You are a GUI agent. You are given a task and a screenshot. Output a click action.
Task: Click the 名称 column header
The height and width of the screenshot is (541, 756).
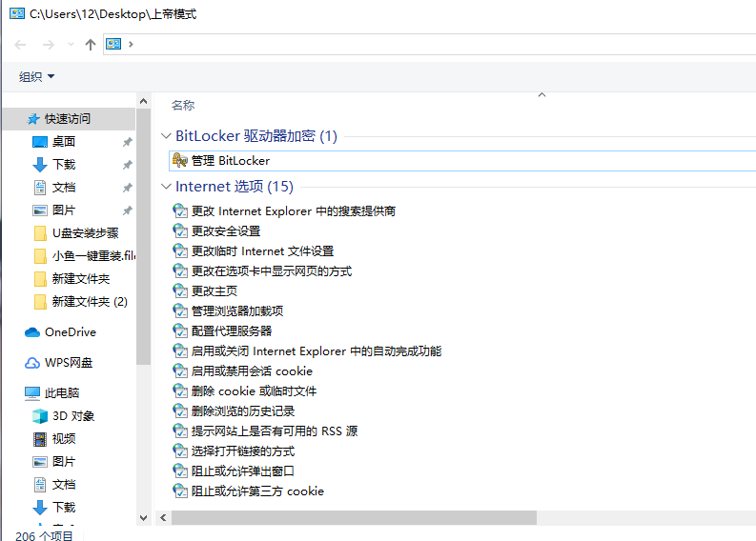tap(183, 105)
